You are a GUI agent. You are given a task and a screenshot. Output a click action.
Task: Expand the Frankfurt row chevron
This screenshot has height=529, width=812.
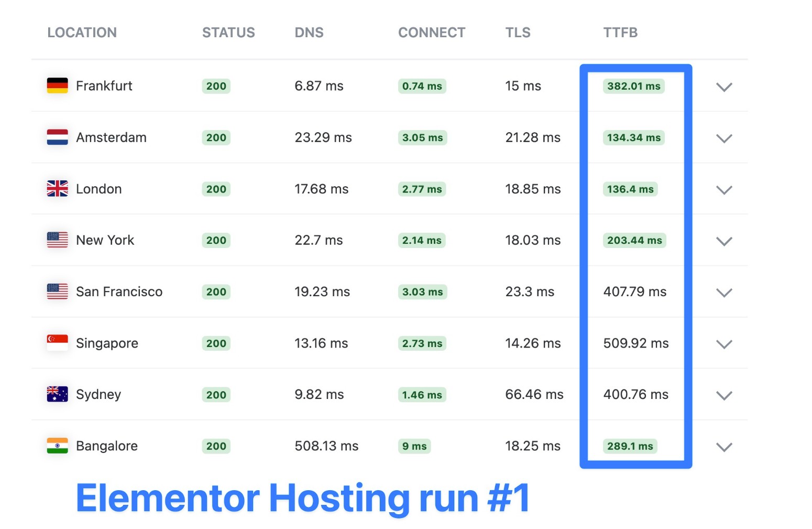[x=724, y=87]
